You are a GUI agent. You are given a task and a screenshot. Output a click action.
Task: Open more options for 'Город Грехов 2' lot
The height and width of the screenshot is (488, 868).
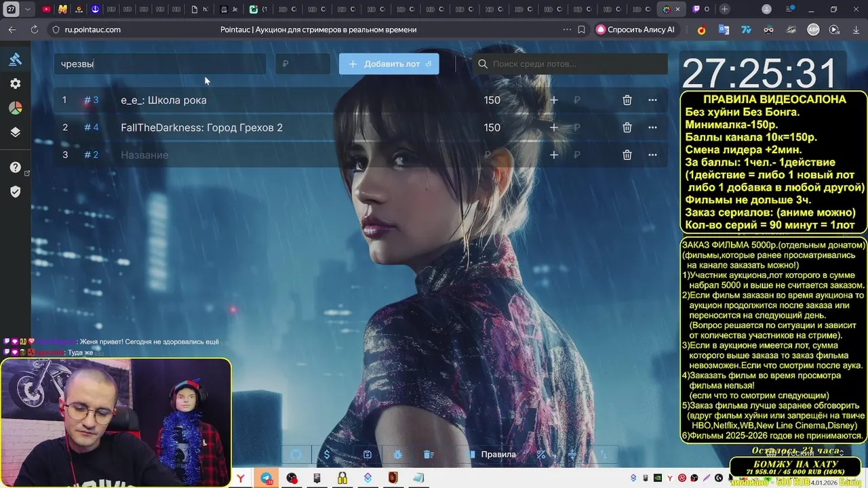(x=652, y=127)
